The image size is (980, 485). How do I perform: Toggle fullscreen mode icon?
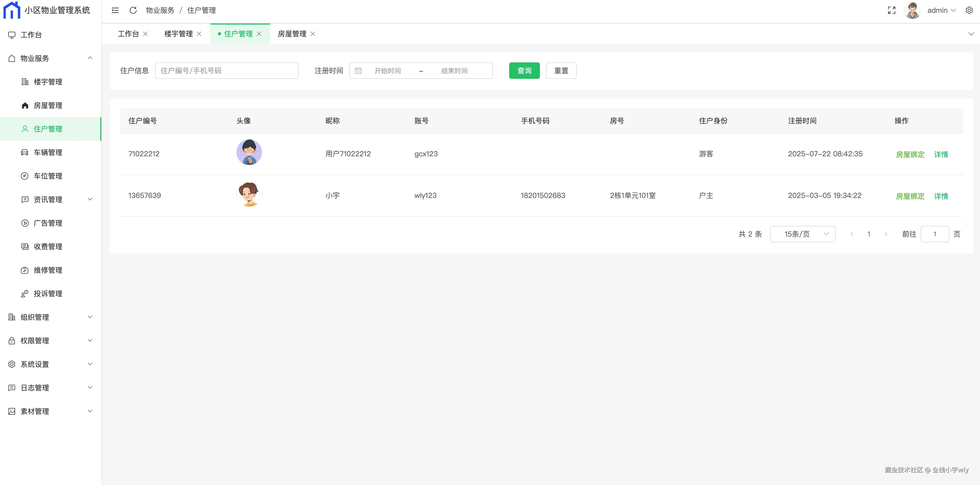click(x=891, y=10)
